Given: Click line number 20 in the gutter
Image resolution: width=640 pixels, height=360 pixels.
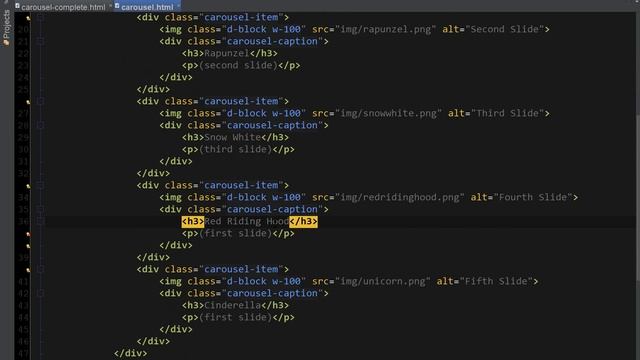Looking at the screenshot, I should (23, 29).
